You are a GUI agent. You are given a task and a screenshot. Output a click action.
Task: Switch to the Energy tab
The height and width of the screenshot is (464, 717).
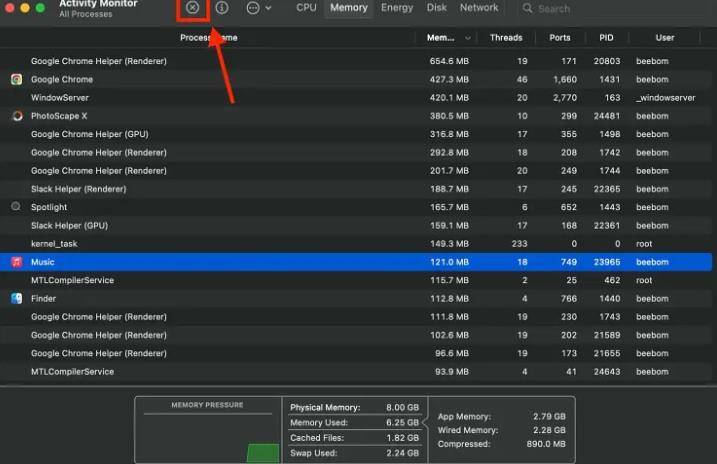[397, 8]
